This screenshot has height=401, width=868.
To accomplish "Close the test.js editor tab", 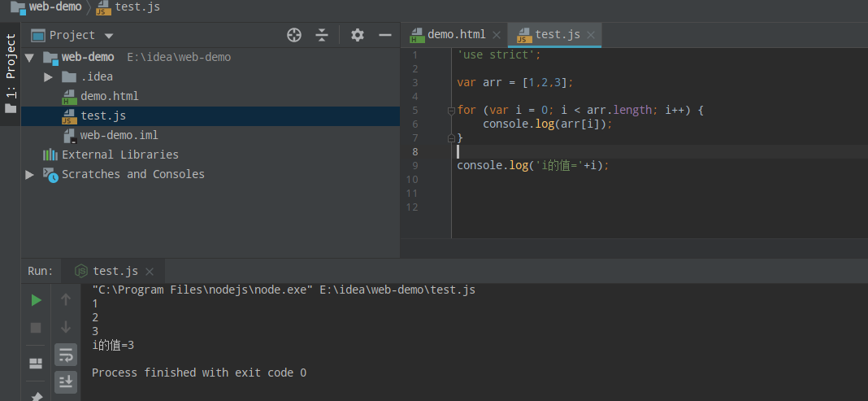I will point(591,35).
